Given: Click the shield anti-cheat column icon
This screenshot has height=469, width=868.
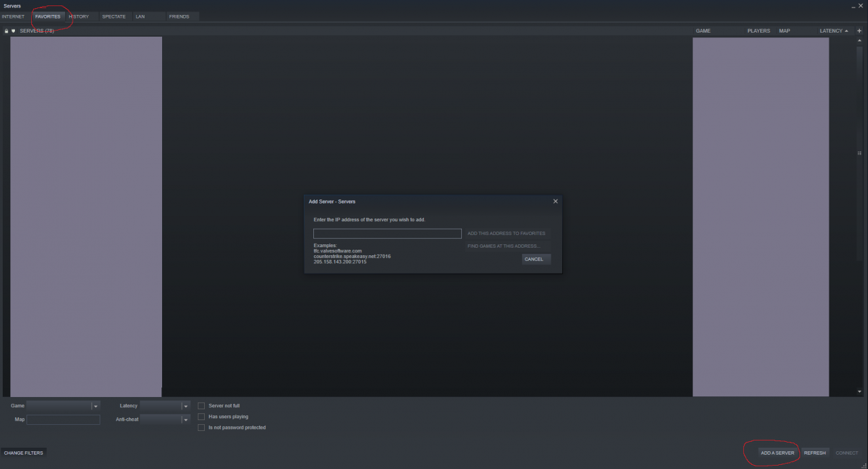Looking at the screenshot, I should pos(13,31).
